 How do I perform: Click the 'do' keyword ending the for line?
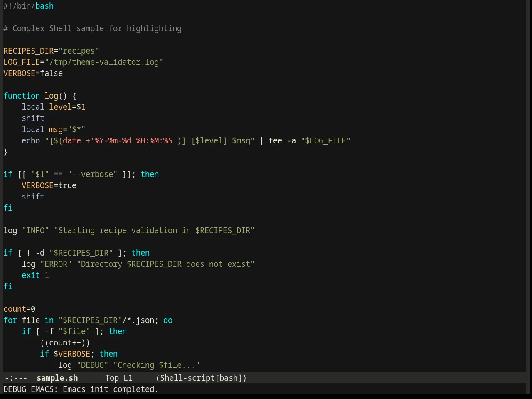(x=168, y=320)
